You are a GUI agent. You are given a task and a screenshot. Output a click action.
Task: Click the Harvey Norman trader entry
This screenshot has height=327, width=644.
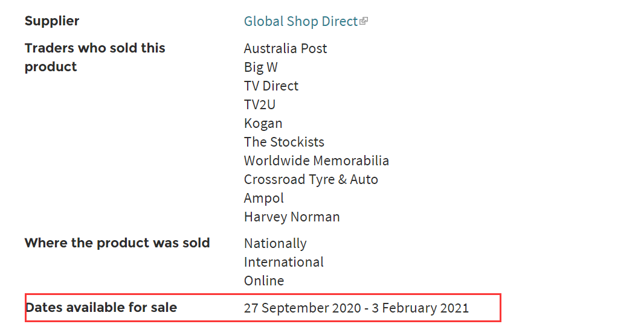pyautogui.click(x=292, y=217)
